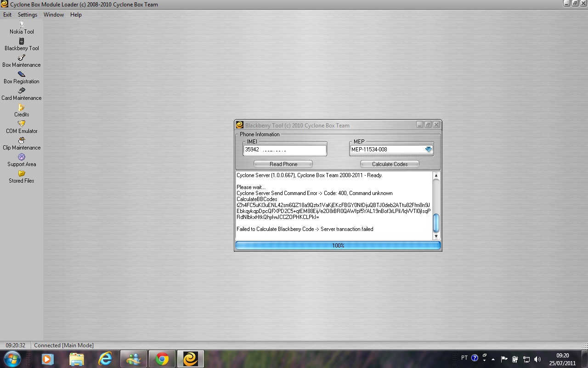
Task: Launch Box Maintenance in the sidebar
Action: click(22, 61)
